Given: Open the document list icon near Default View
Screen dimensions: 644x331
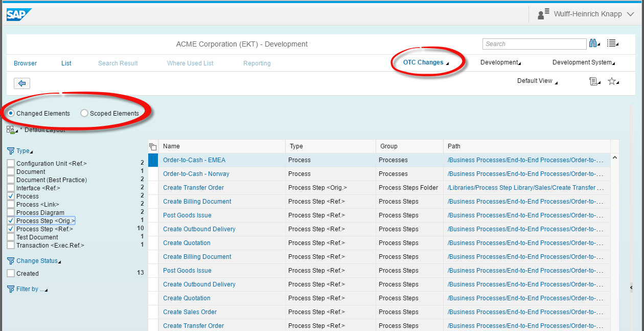Looking at the screenshot, I should coord(594,81).
